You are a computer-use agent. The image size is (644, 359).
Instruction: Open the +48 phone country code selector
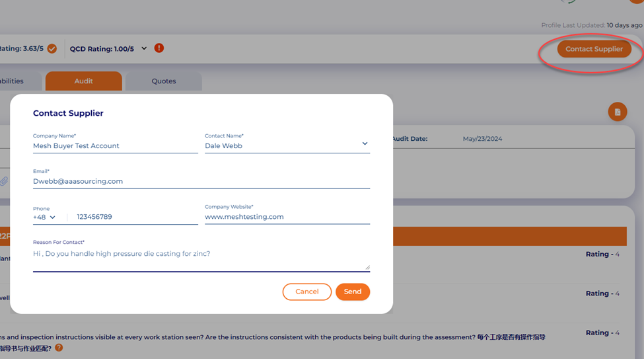(x=45, y=217)
